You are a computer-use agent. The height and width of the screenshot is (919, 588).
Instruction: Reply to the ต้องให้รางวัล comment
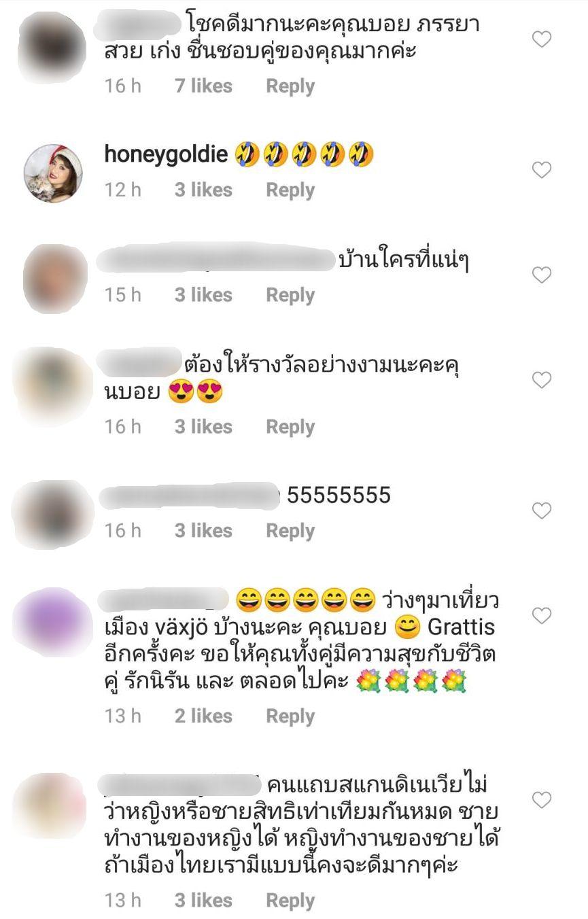coord(290,427)
